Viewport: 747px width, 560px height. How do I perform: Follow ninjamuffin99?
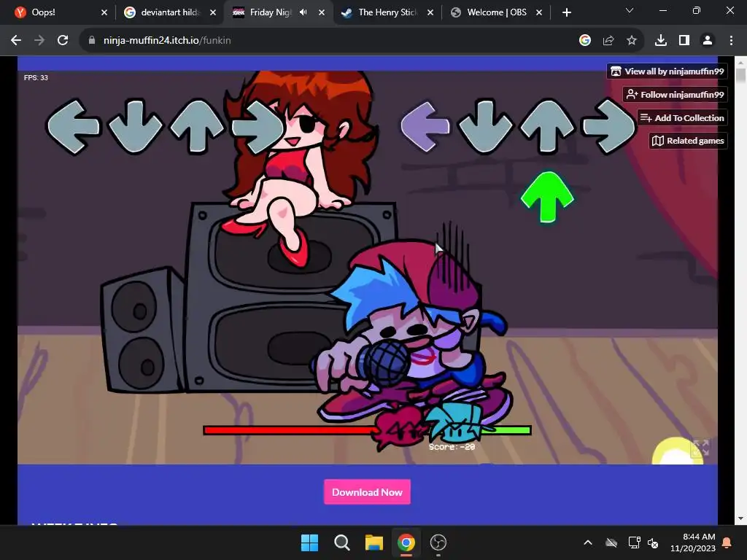coord(675,95)
